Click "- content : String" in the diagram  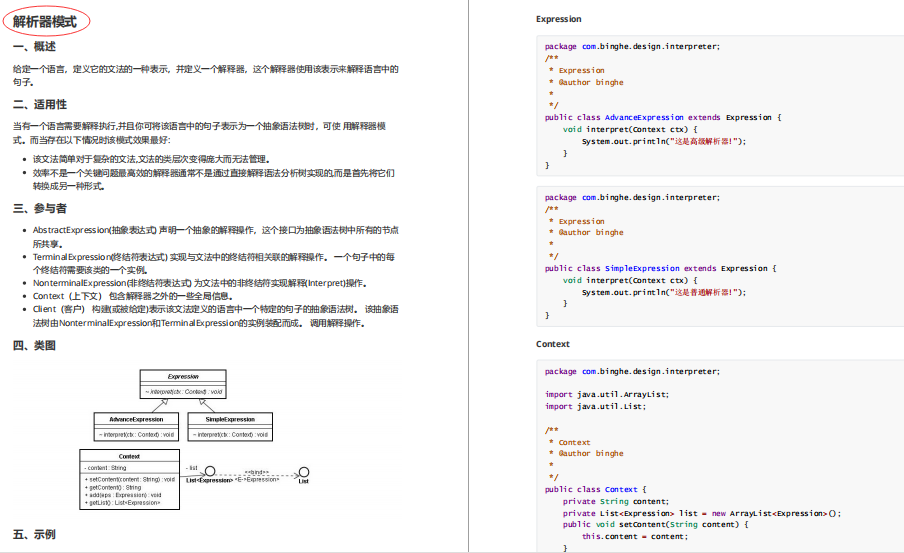coord(105,468)
